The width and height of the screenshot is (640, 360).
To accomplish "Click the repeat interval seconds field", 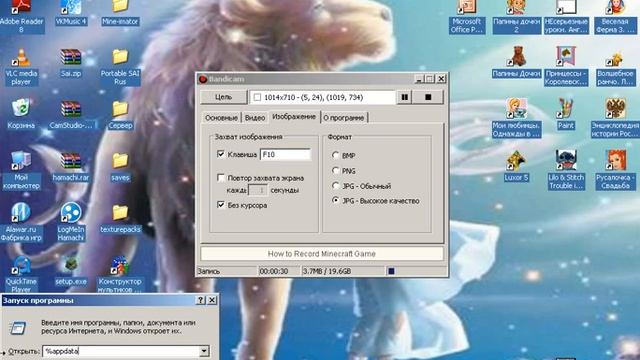I will (258, 190).
